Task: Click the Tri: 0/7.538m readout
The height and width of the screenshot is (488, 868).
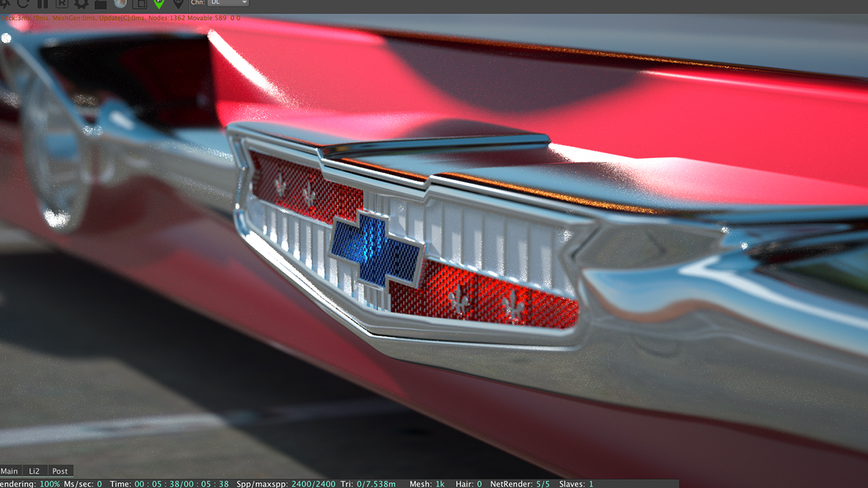Action: tap(368, 484)
